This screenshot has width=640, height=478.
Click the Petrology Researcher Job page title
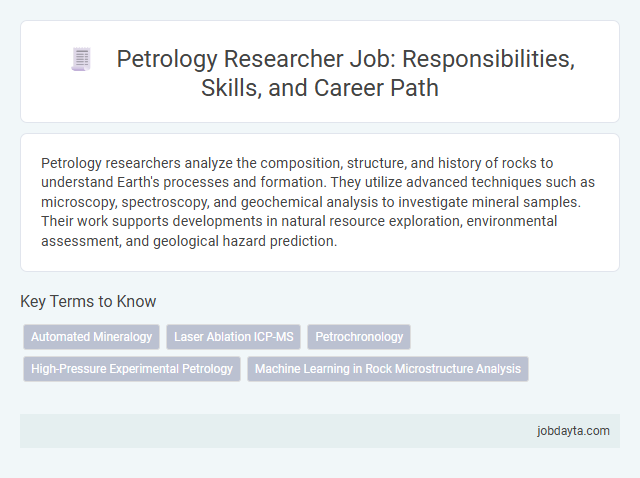(345, 73)
